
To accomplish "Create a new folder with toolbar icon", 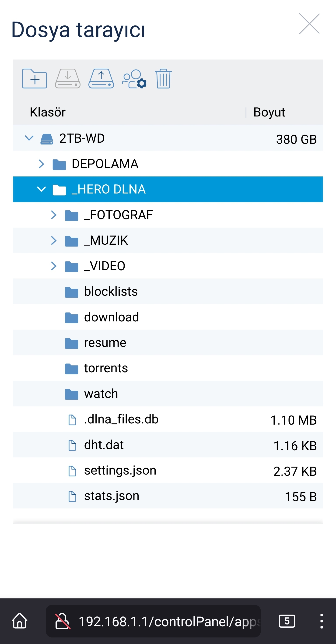I will coord(35,78).
